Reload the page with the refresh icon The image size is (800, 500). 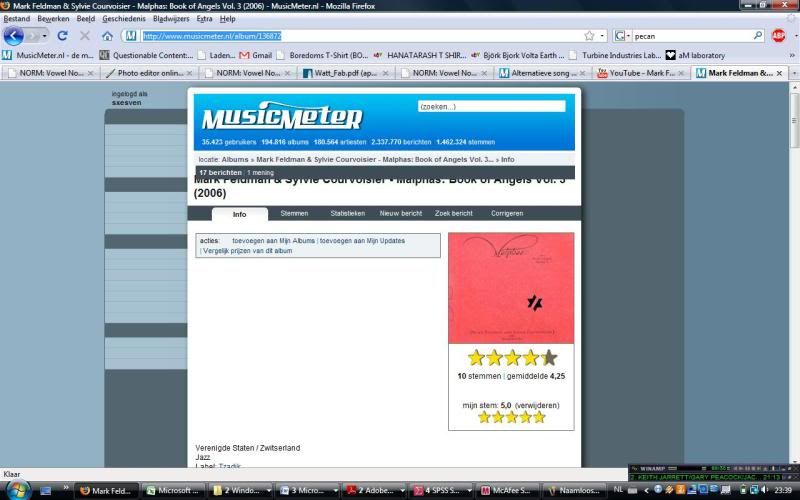click(62, 36)
